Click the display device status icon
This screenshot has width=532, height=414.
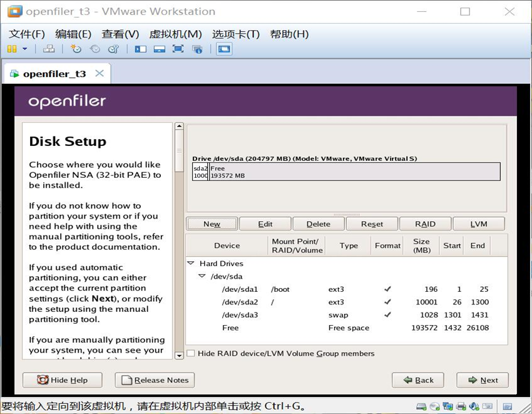(x=488, y=406)
